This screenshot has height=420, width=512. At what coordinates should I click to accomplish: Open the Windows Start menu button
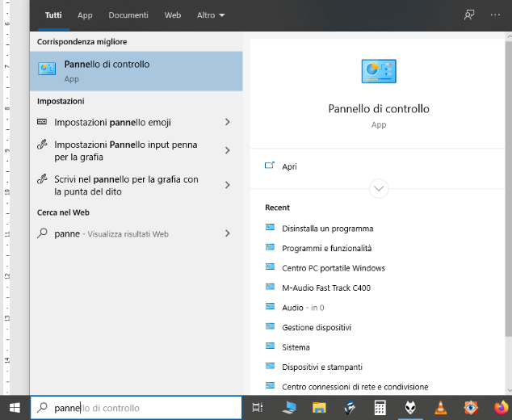[x=15, y=408]
